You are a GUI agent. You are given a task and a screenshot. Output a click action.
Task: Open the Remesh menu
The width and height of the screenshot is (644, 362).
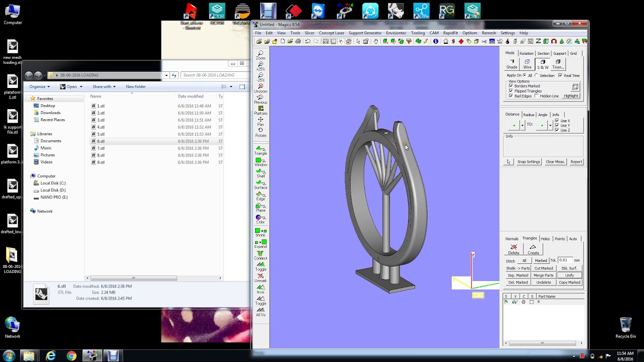point(489,33)
